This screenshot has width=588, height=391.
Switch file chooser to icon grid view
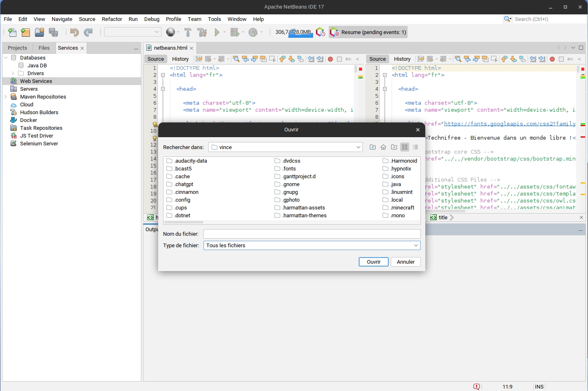coord(405,147)
